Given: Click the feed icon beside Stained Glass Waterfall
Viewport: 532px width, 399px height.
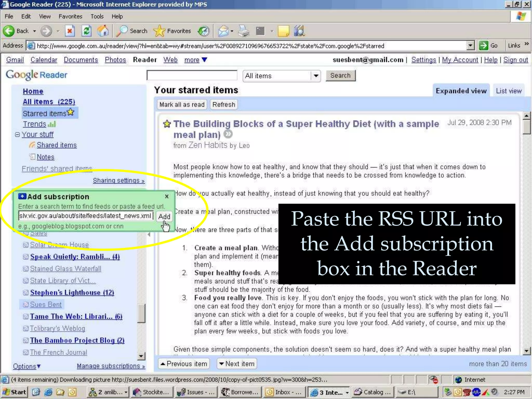Looking at the screenshot, I should 25,269.
